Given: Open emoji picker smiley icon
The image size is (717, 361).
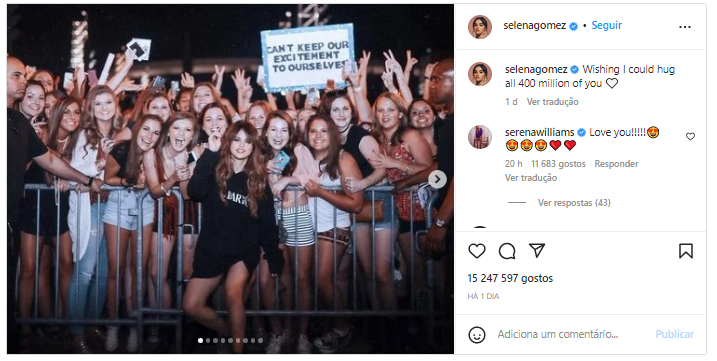Looking at the screenshot, I should [477, 335].
